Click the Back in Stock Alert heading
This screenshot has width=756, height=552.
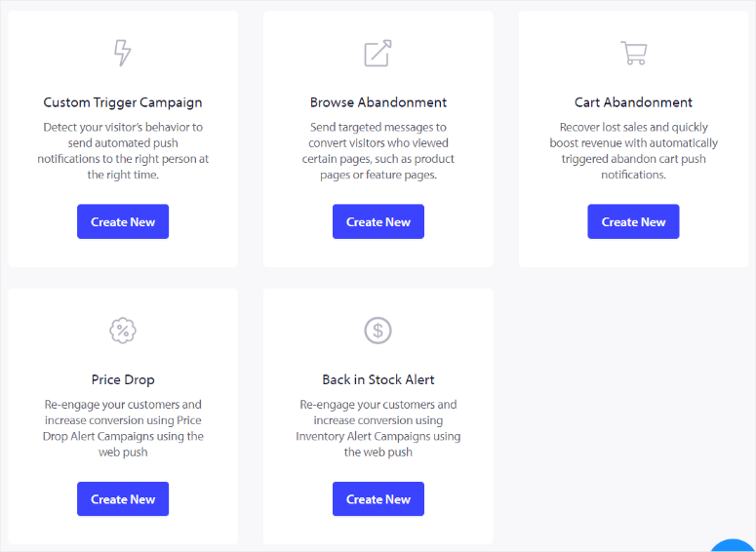[x=378, y=379]
